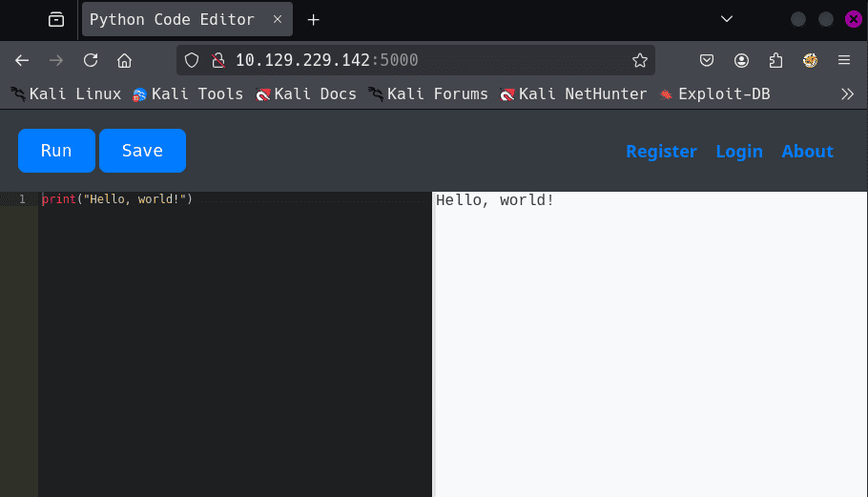Viewport: 868px width, 497px height.
Task: Click the browser back arrow
Action: pyautogui.click(x=23, y=60)
